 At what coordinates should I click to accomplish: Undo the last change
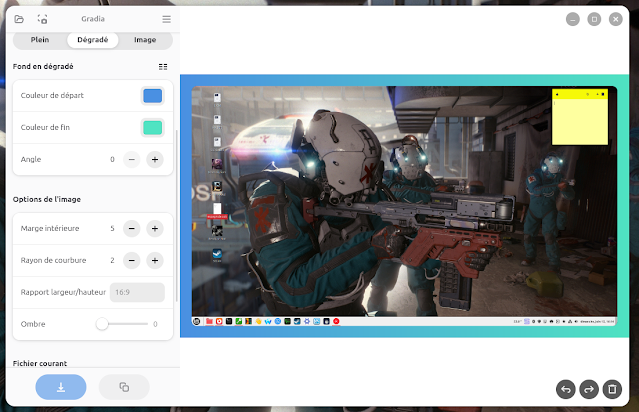pyautogui.click(x=566, y=390)
